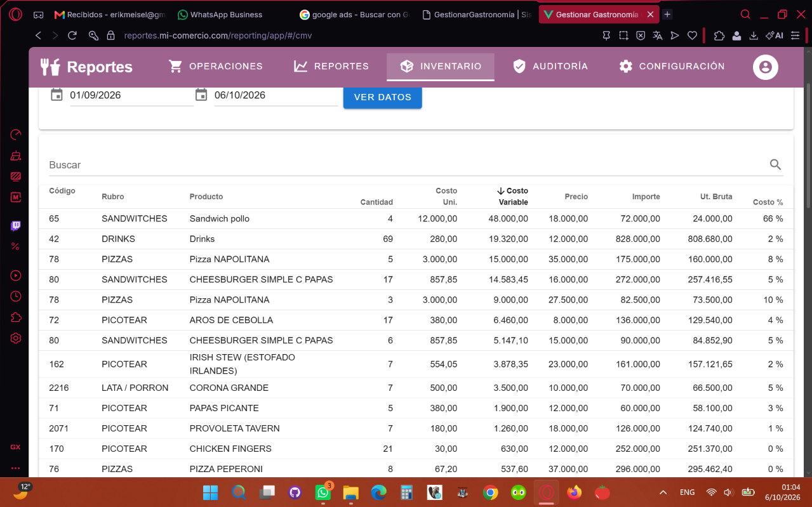Viewport: 812px width, 507px height.
Task: Open Opera sidebar history clock icon
Action: (x=16, y=296)
